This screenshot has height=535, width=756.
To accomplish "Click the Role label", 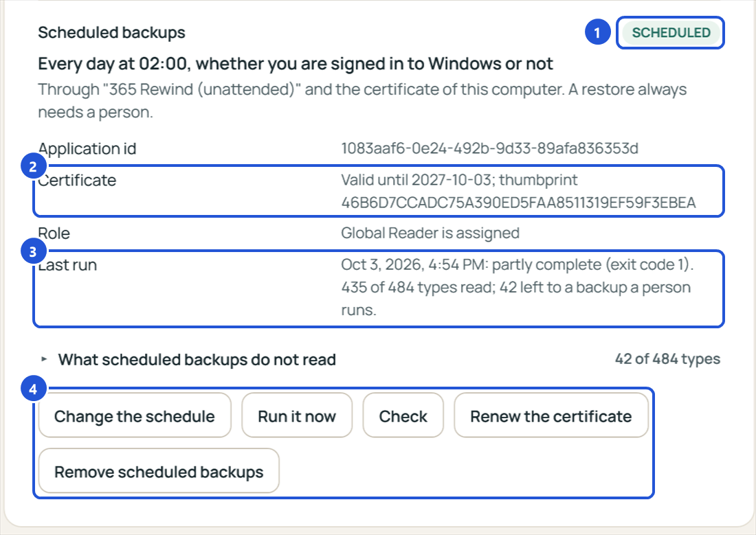I will click(54, 234).
